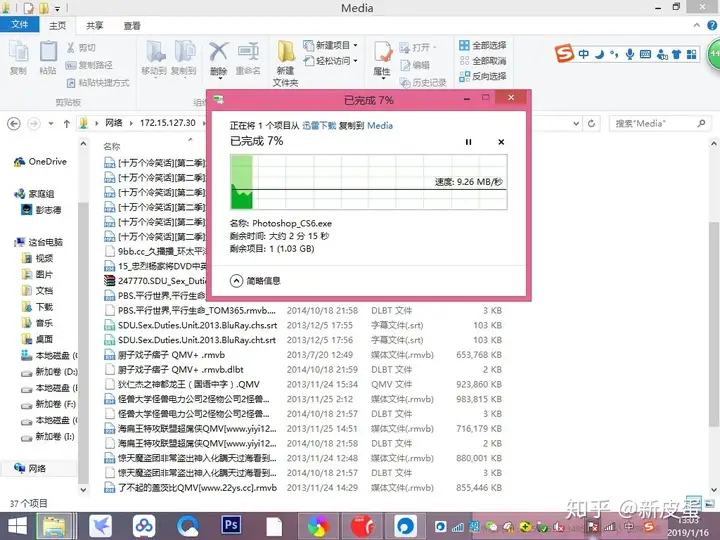
Task: Open the Media destination link
Action: (x=380, y=125)
